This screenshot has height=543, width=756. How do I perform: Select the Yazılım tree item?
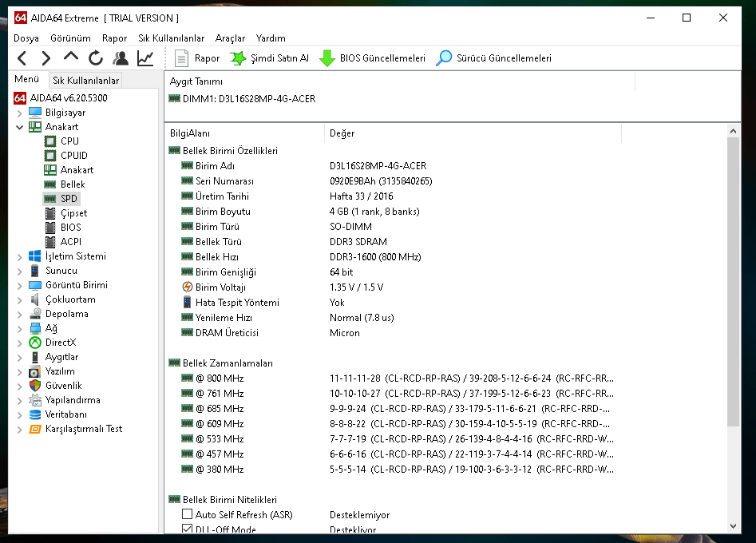point(52,371)
